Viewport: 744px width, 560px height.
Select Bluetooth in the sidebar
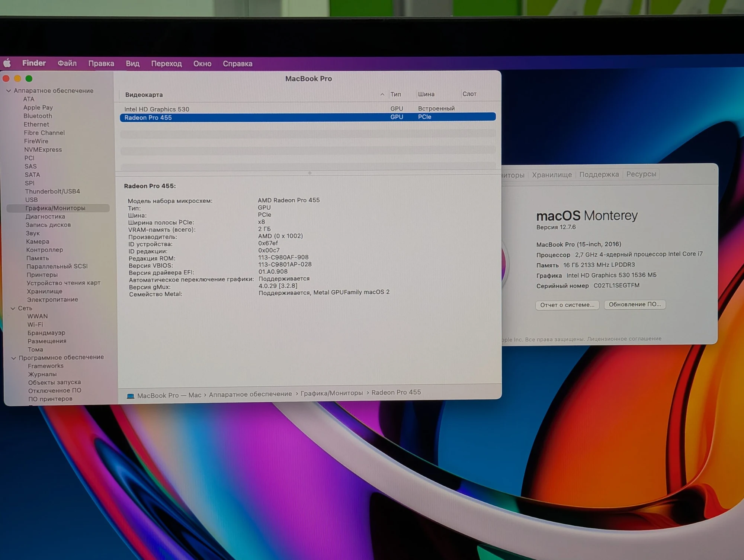[x=38, y=116]
